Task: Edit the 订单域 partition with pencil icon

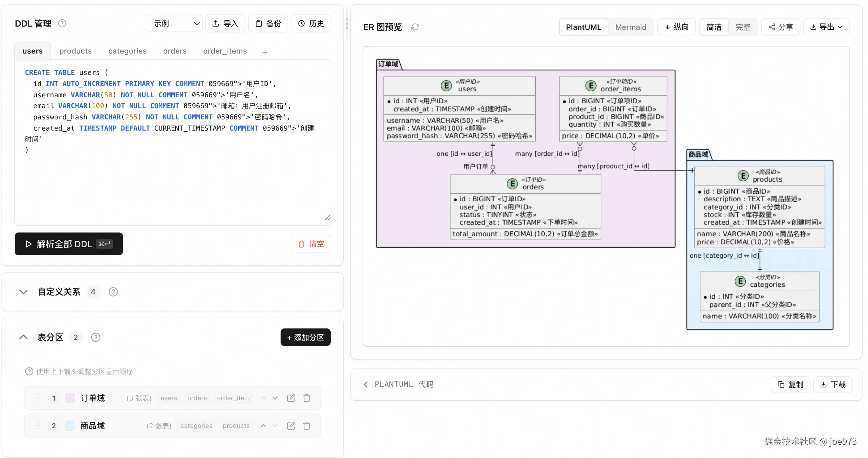Action: point(291,398)
